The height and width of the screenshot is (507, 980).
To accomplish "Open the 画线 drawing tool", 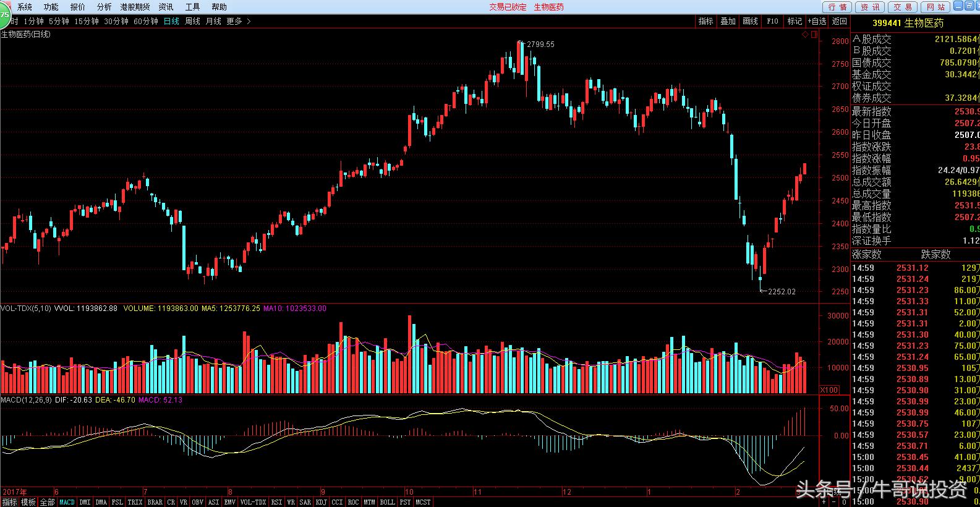I will coord(750,21).
